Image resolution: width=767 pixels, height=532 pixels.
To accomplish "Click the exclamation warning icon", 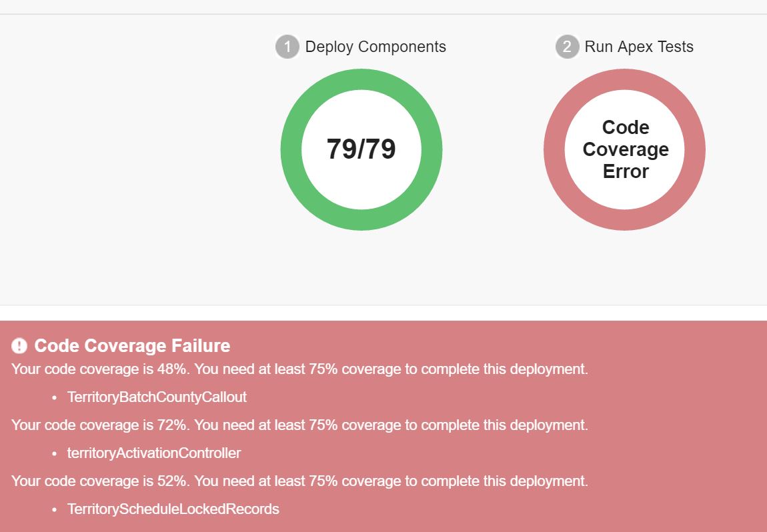I will click(19, 345).
